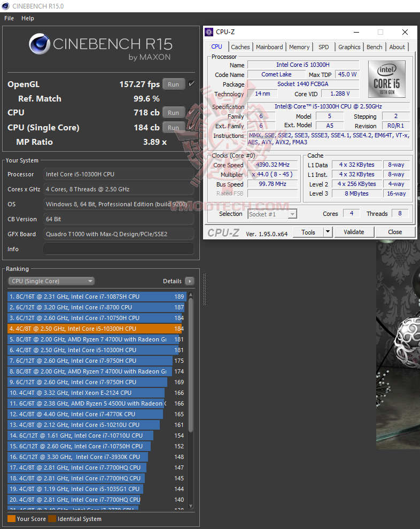Minimize the CPU-Z window

click(x=356, y=32)
